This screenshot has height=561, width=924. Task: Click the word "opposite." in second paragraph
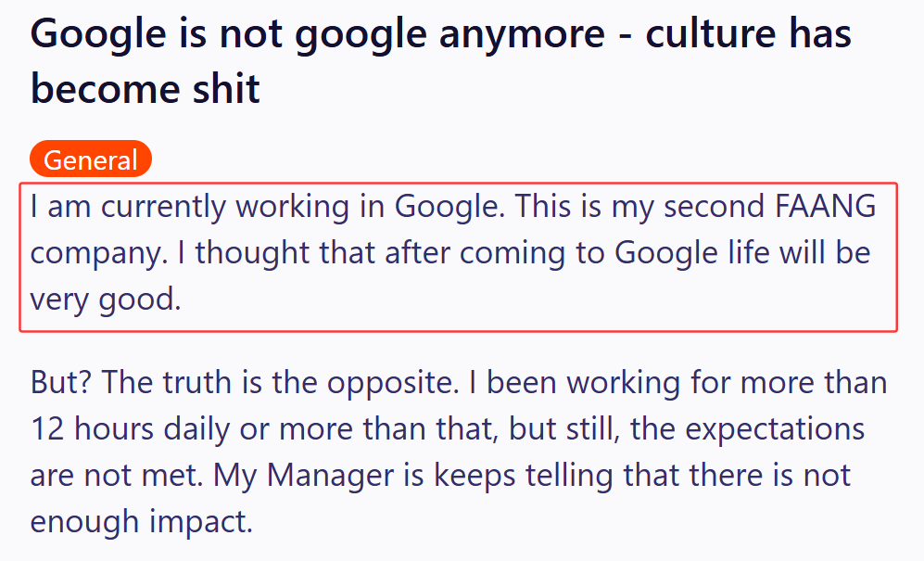click(x=393, y=384)
